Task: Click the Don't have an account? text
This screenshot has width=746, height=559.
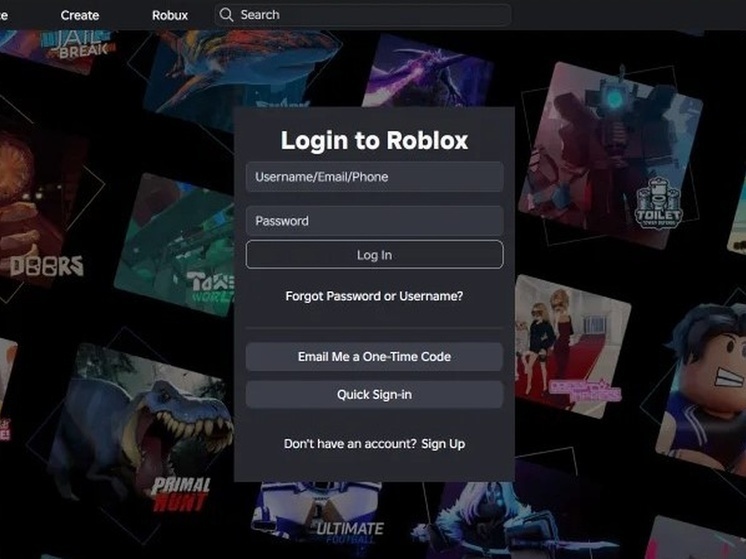Action: pos(350,444)
